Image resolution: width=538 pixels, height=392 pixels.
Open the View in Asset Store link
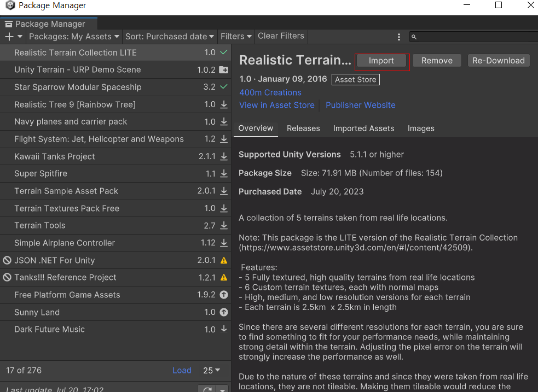[277, 105]
